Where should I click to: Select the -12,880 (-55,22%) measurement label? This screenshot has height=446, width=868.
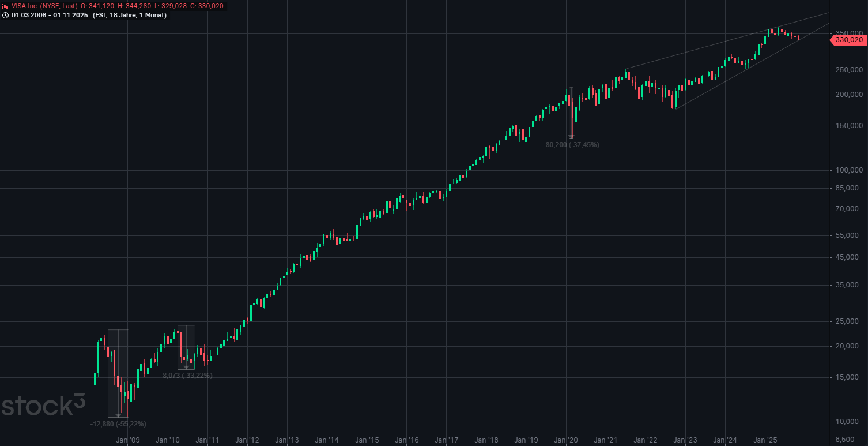tap(118, 423)
